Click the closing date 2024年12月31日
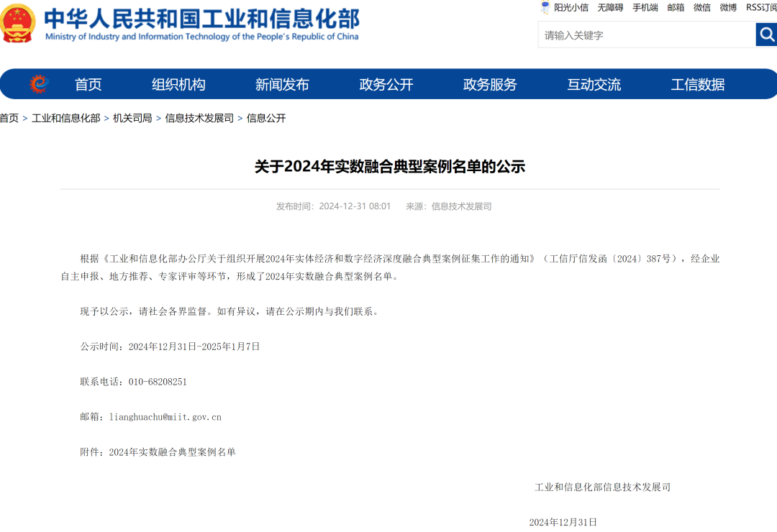Screen dimensions: 777x532 pos(563,522)
